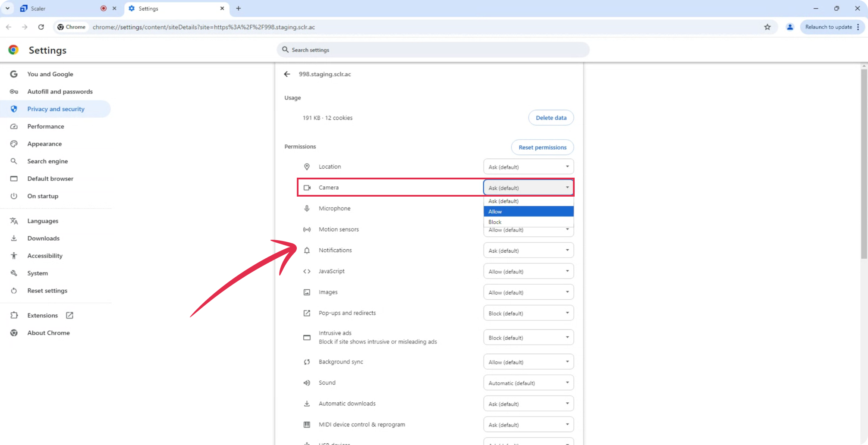This screenshot has height=445, width=868.
Task: Click the browser back arrow in toolbar
Action: 9,27
